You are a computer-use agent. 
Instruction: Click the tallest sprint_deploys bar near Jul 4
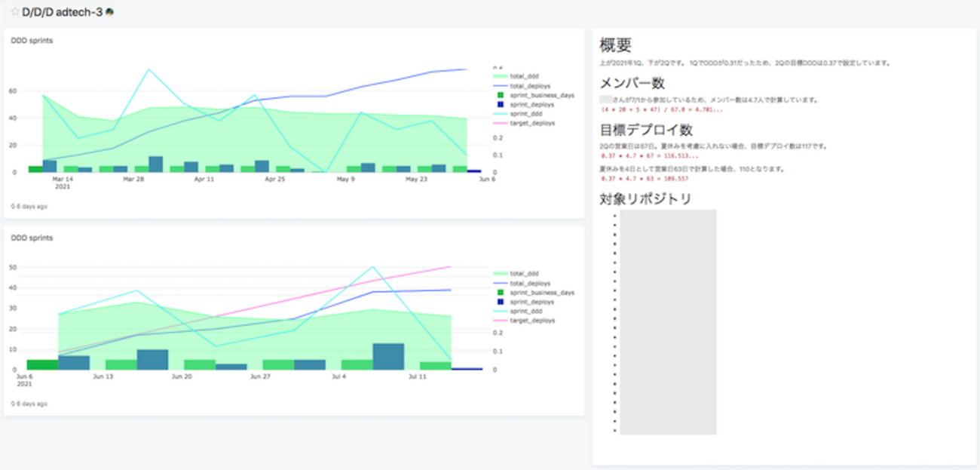388,356
